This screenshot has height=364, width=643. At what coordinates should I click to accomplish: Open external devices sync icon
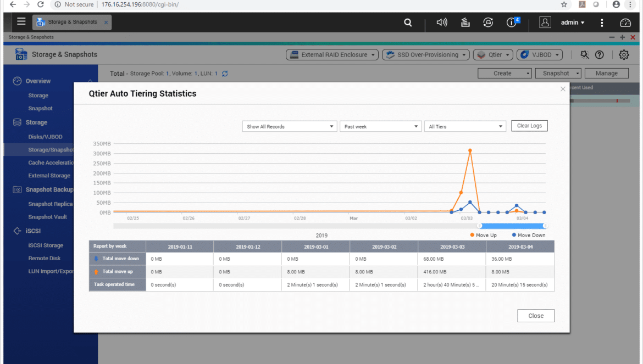488,23
